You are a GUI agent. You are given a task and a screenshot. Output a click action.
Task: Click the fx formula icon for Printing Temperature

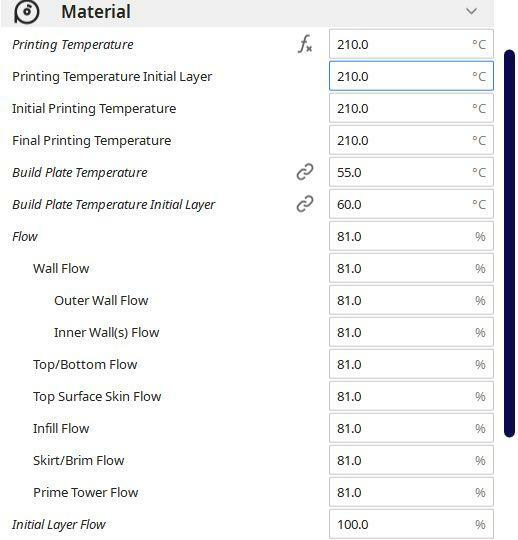(x=305, y=44)
